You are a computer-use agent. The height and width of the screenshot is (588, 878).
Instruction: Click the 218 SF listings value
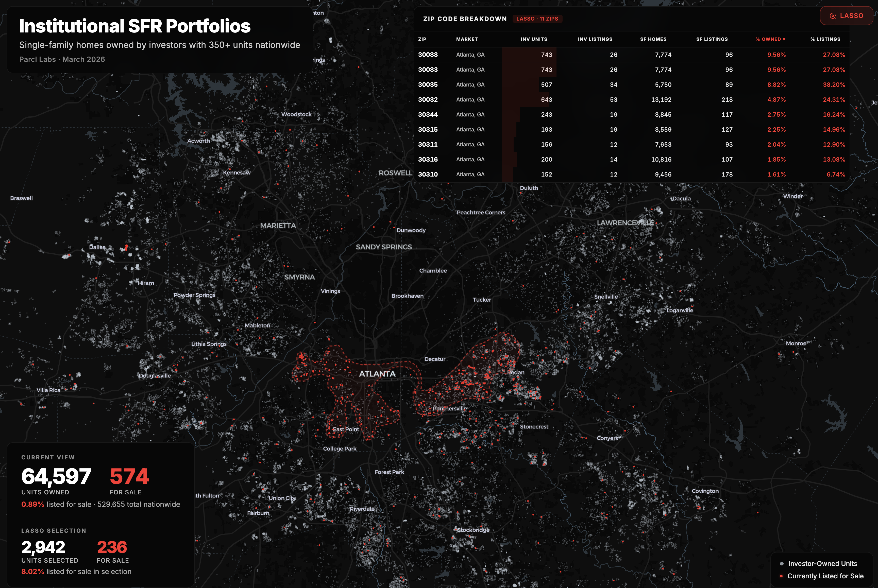click(727, 100)
